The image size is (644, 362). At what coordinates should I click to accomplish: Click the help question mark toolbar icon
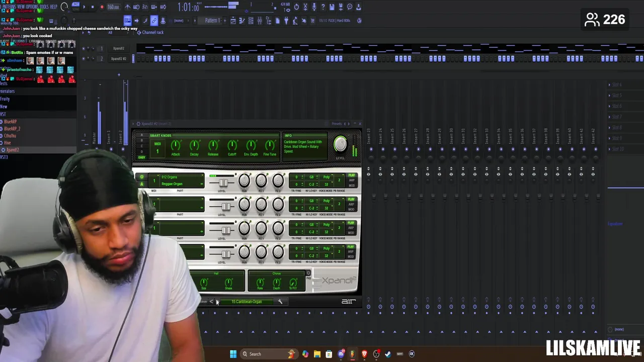[x=323, y=7]
